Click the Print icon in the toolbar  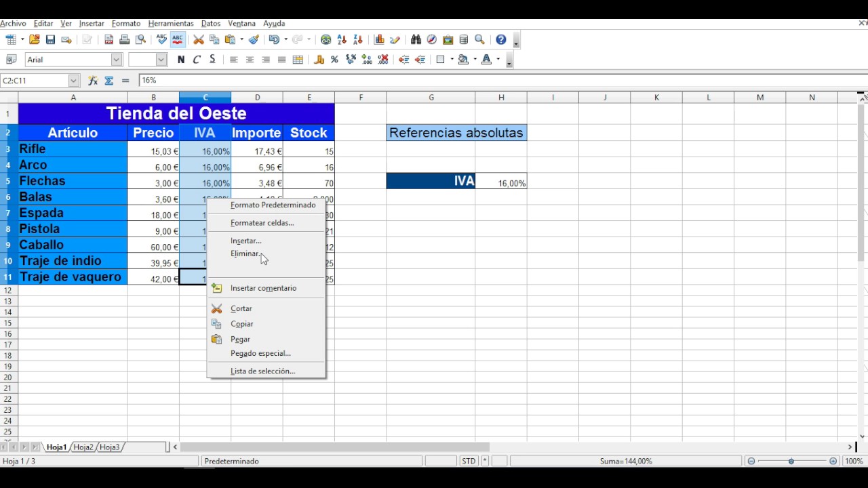(125, 40)
